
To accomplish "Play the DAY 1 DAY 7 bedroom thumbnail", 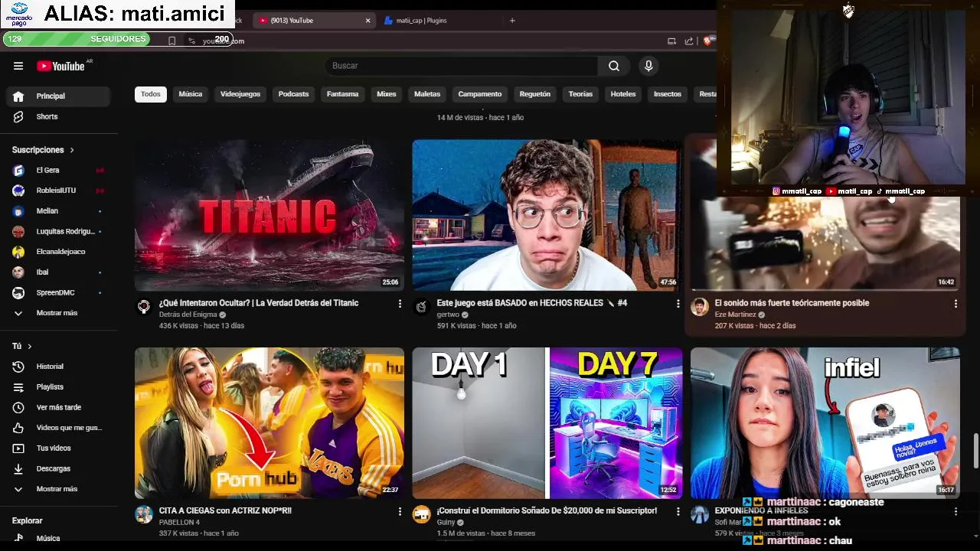I will pos(547,423).
